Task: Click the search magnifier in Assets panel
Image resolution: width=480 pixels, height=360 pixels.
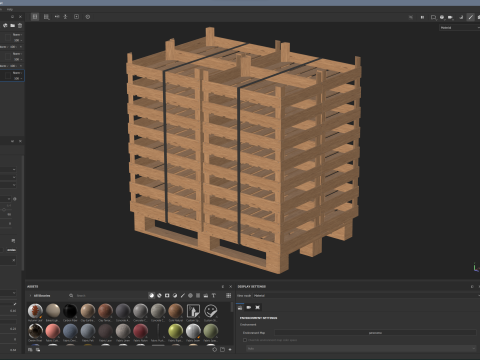Action: [71, 296]
